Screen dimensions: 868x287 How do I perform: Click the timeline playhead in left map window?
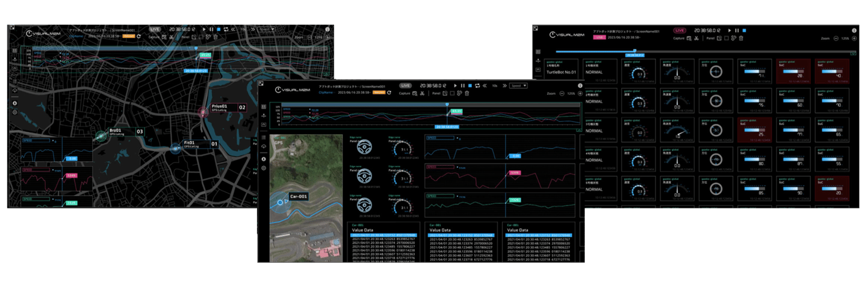click(196, 48)
